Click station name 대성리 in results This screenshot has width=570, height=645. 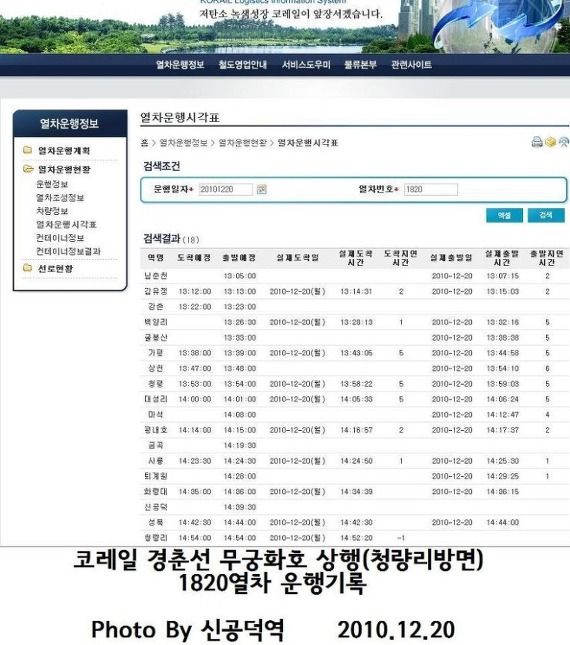coord(156,399)
